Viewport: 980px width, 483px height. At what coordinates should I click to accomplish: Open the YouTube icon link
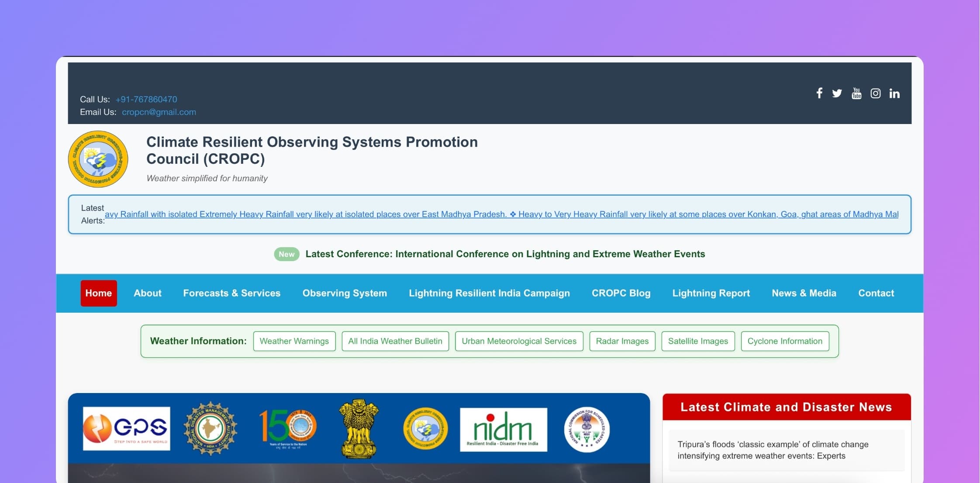[x=856, y=93]
